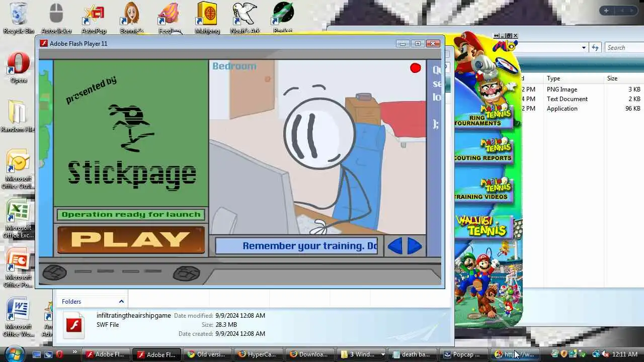Switch to 'death ba...' taskbar button

413,354
